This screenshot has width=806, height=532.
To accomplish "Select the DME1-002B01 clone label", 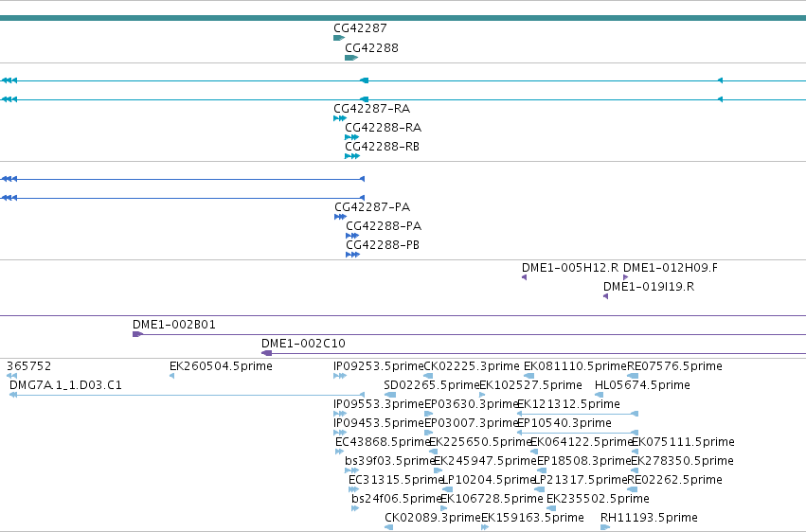I will (173, 325).
